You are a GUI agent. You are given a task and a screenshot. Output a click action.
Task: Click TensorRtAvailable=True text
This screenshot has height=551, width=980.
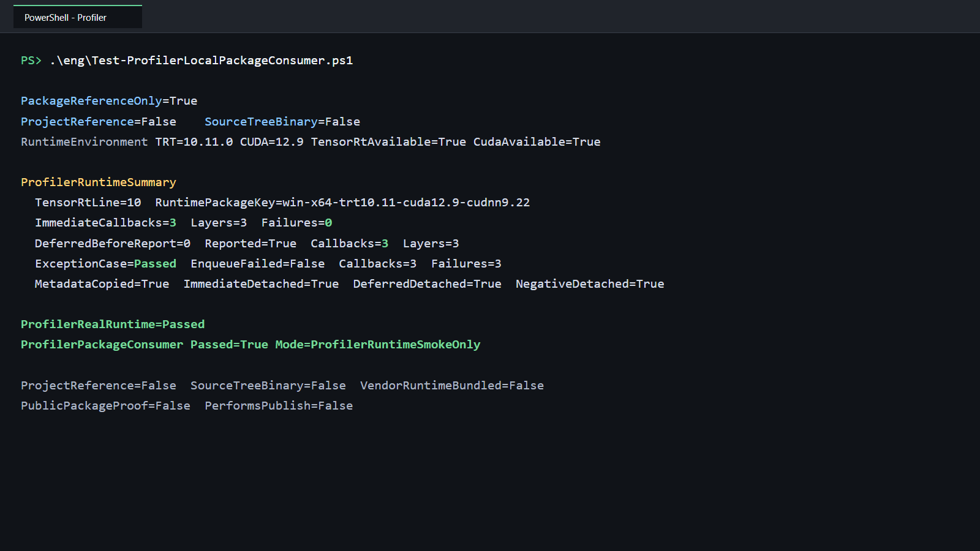(388, 142)
